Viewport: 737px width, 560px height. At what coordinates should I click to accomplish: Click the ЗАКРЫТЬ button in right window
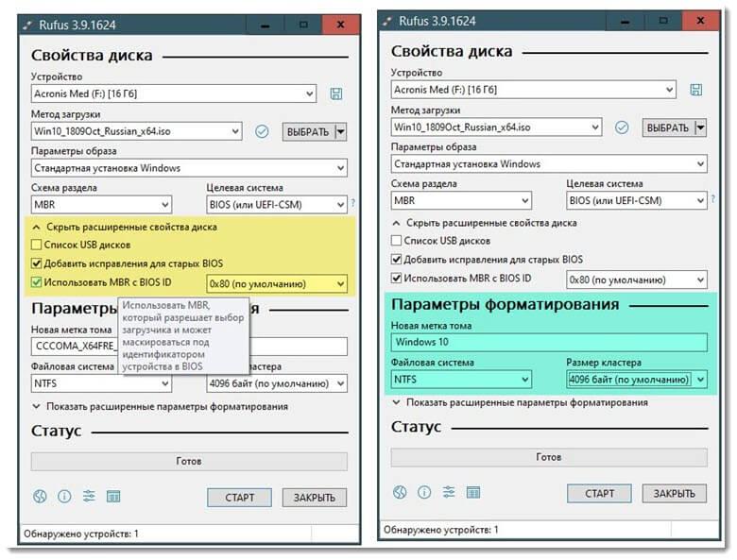[675, 493]
